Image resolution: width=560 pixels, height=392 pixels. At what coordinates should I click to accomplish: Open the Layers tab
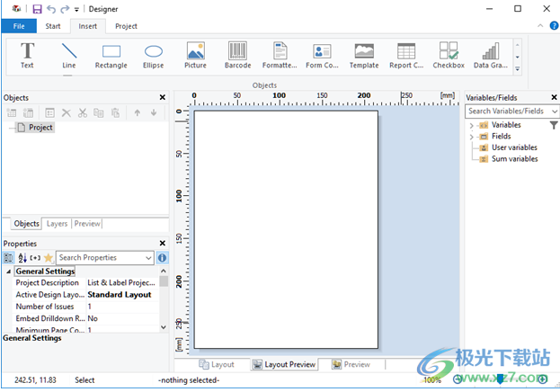(x=57, y=224)
